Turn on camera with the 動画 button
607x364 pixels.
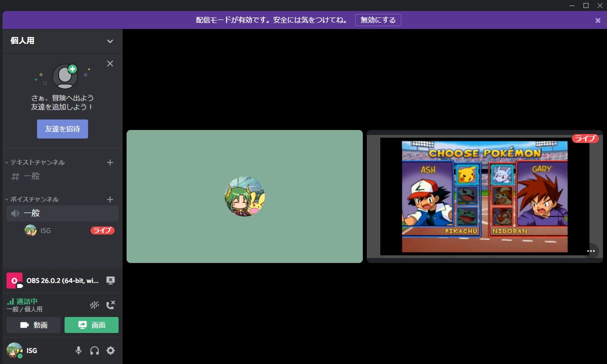pos(34,325)
